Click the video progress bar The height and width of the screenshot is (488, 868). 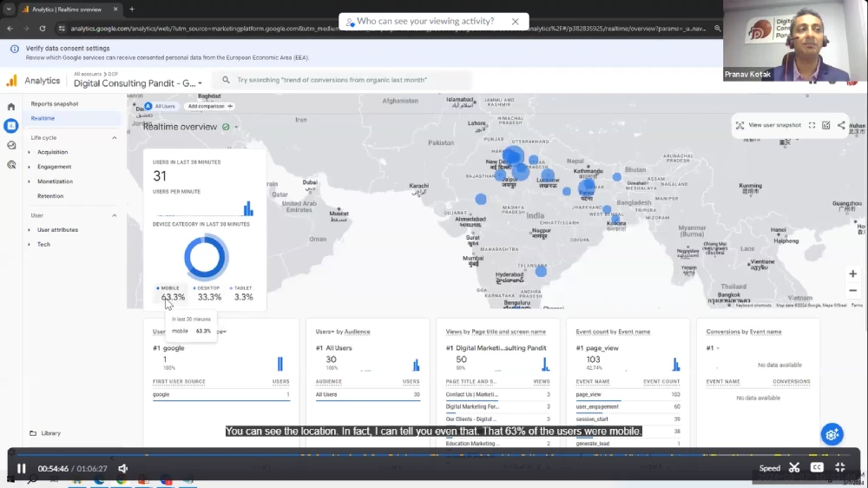click(x=434, y=454)
